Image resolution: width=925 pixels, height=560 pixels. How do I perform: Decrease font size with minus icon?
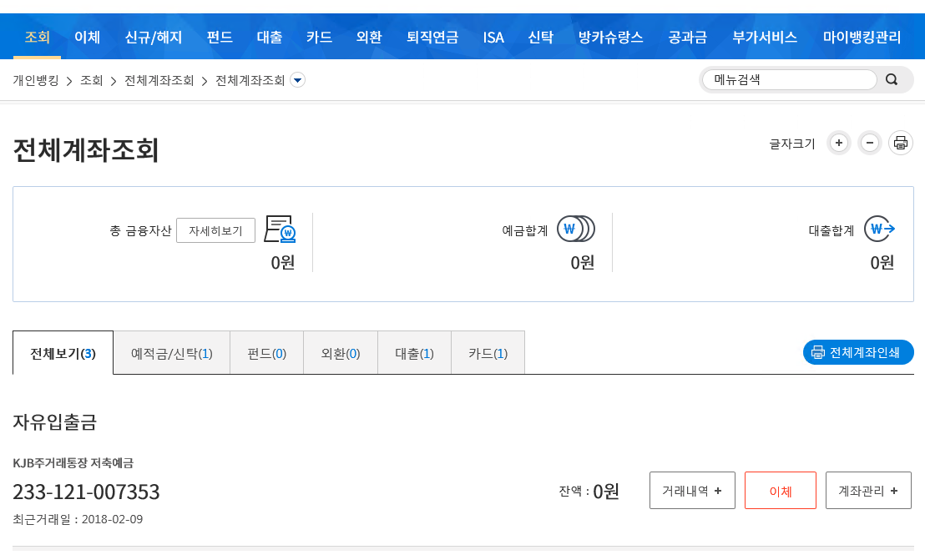coord(870,143)
